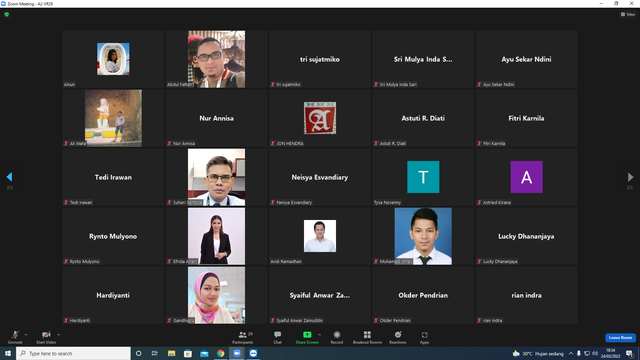Select the rian indra tile
Image resolution: width=640 pixels, height=360 pixels.
click(x=526, y=295)
